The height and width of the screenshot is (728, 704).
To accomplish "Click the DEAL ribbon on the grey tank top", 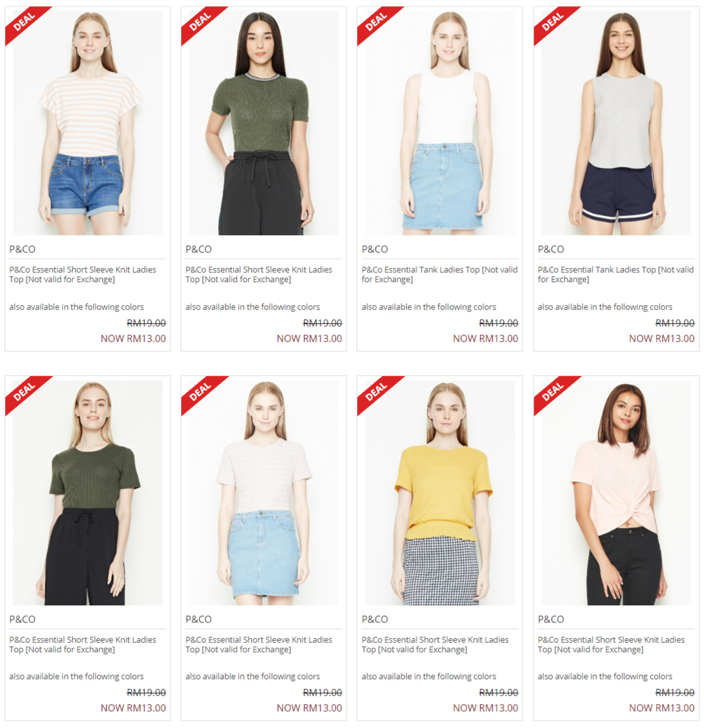I will (552, 22).
